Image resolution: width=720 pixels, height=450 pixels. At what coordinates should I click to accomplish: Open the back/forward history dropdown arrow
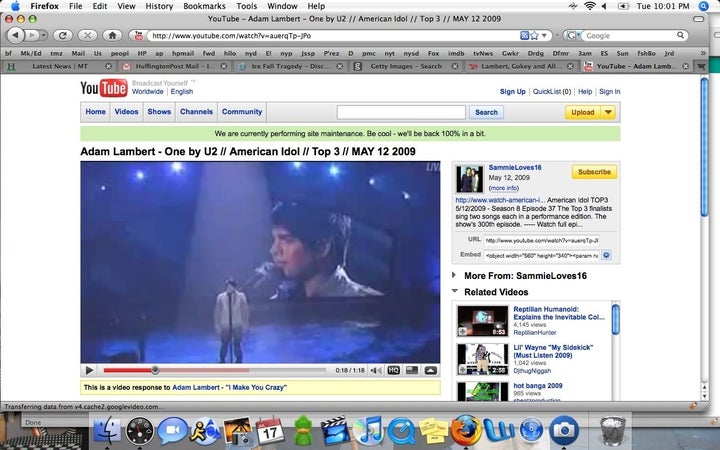click(43, 35)
